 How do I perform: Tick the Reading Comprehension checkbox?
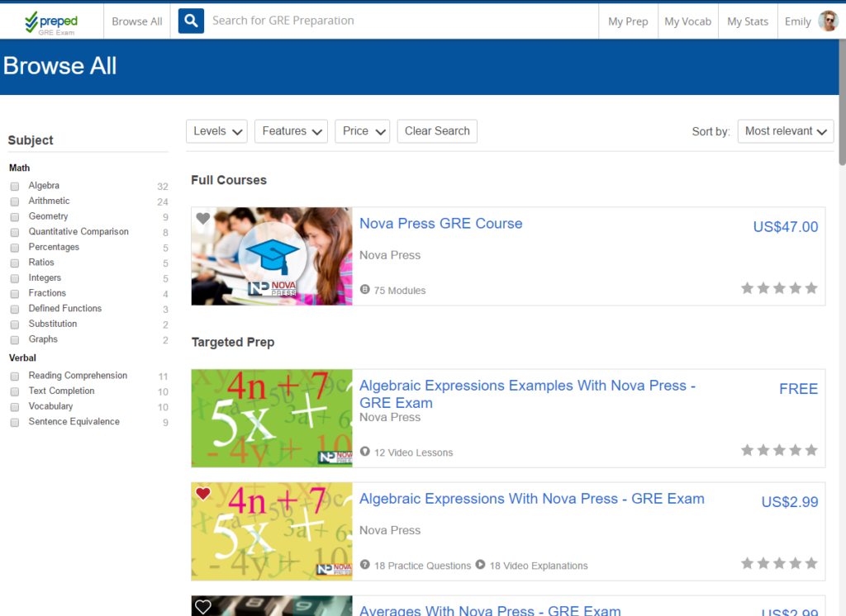point(15,376)
